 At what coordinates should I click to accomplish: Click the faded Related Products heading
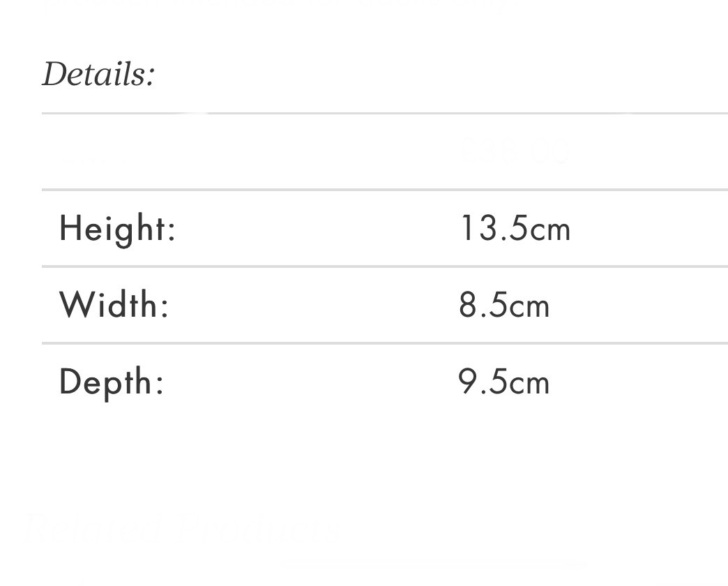click(183, 530)
